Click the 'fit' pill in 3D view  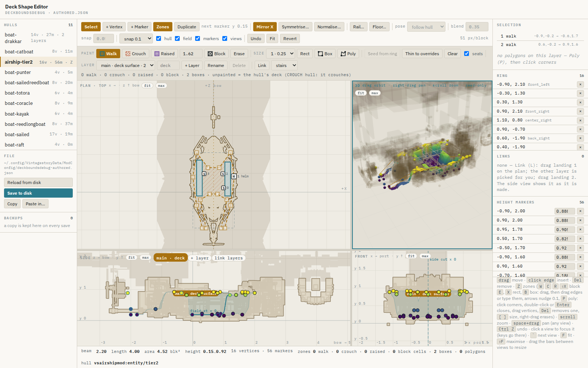click(x=361, y=93)
